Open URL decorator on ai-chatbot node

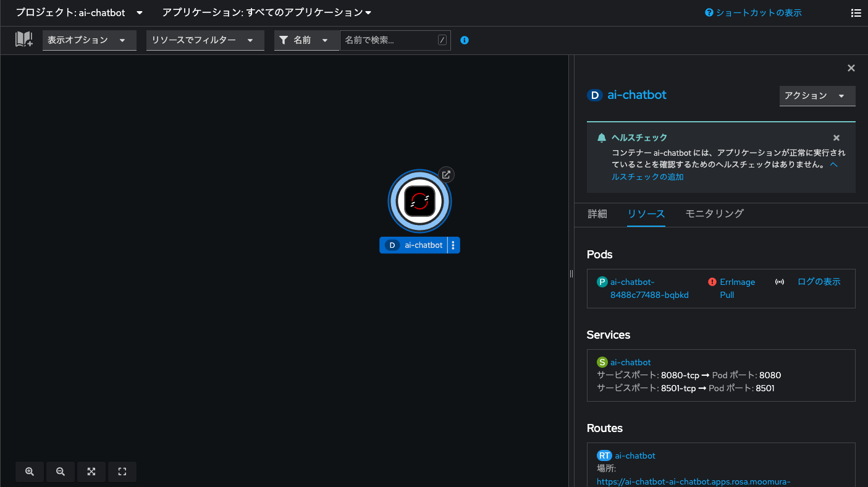pos(446,174)
